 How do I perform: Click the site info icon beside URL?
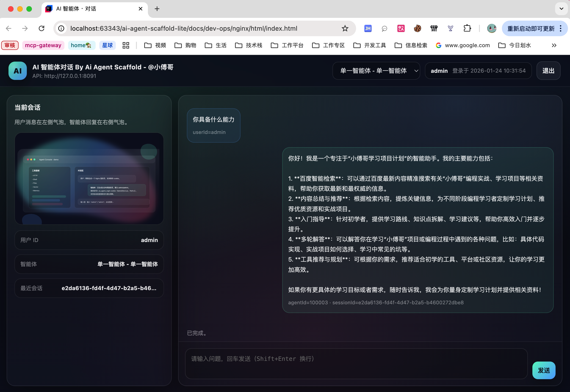point(61,28)
